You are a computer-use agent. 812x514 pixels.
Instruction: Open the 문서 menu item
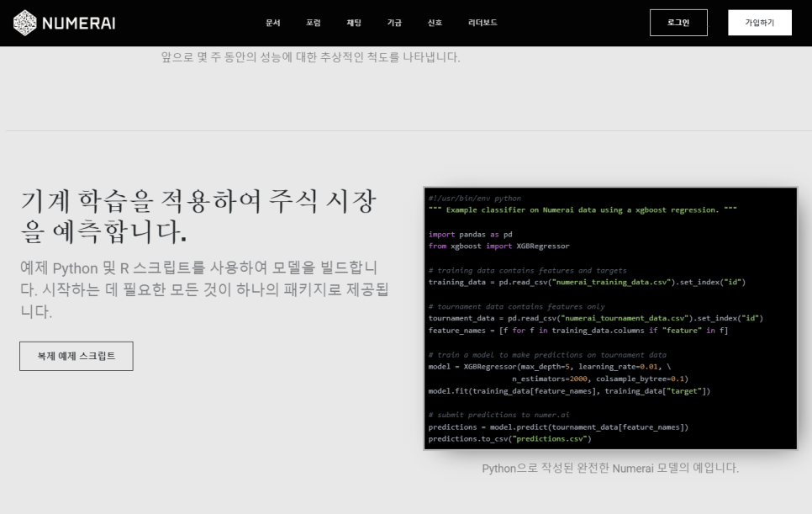tap(273, 23)
